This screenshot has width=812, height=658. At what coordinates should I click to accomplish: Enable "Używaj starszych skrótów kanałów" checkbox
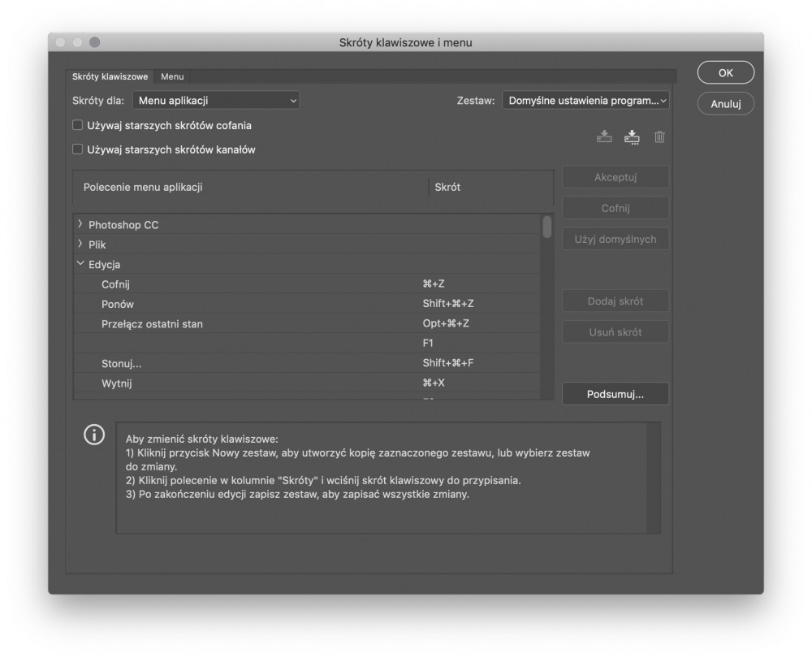click(x=78, y=149)
